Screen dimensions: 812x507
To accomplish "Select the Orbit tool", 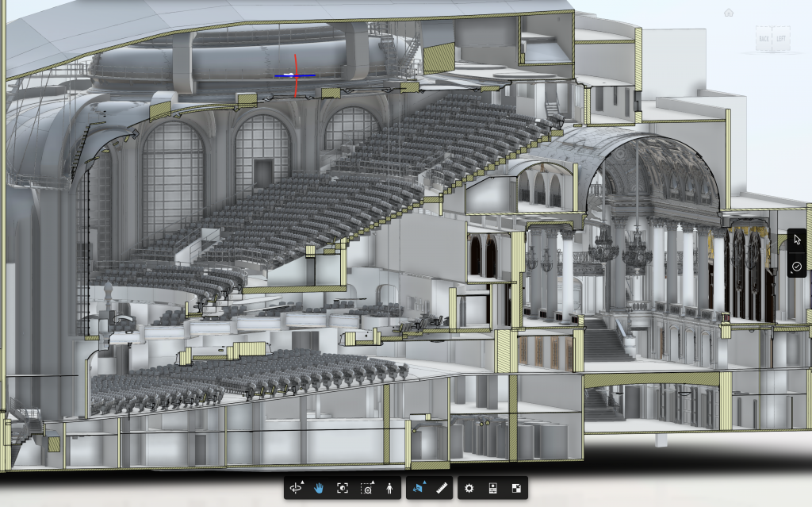I will [x=297, y=489].
